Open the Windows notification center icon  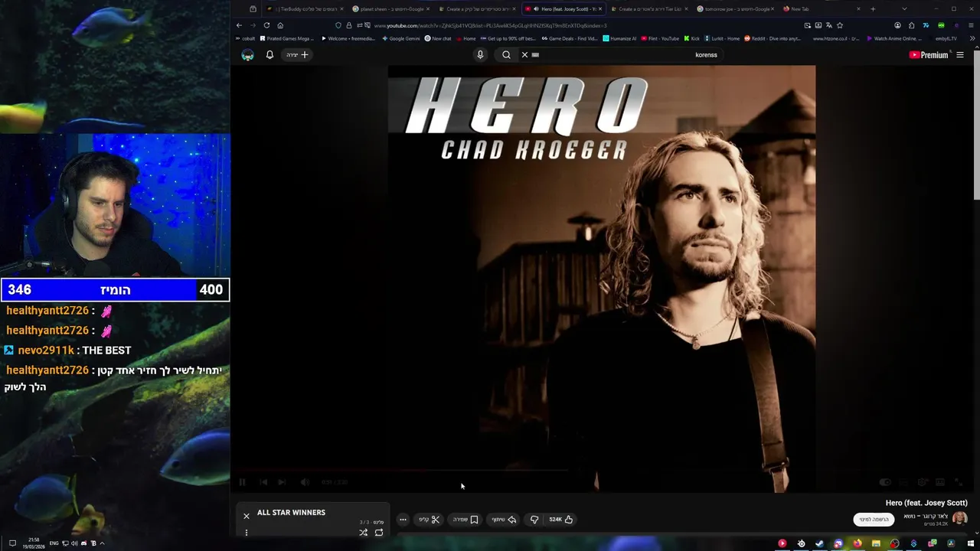tap(12, 543)
